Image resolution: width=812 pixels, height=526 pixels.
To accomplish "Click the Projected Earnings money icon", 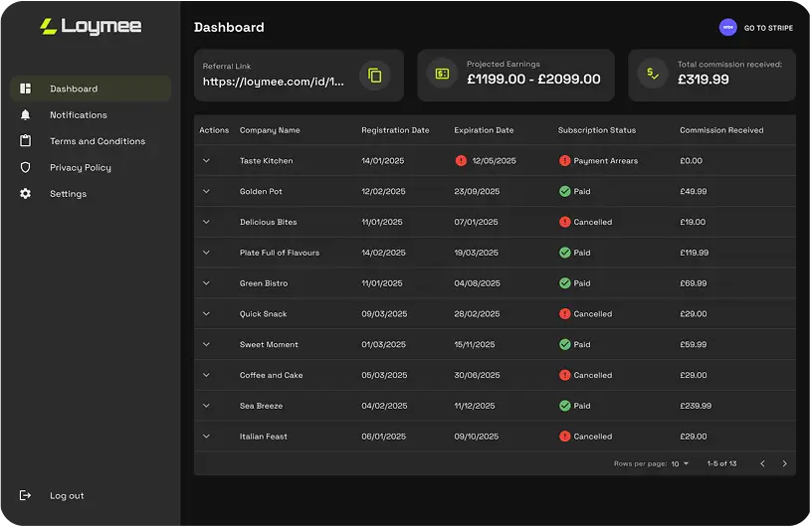I will (x=442, y=74).
